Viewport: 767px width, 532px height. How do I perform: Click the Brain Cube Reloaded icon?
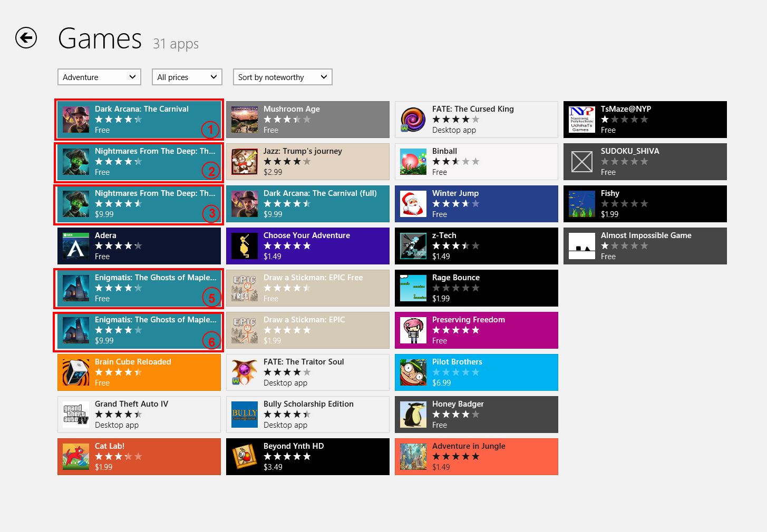(75, 372)
